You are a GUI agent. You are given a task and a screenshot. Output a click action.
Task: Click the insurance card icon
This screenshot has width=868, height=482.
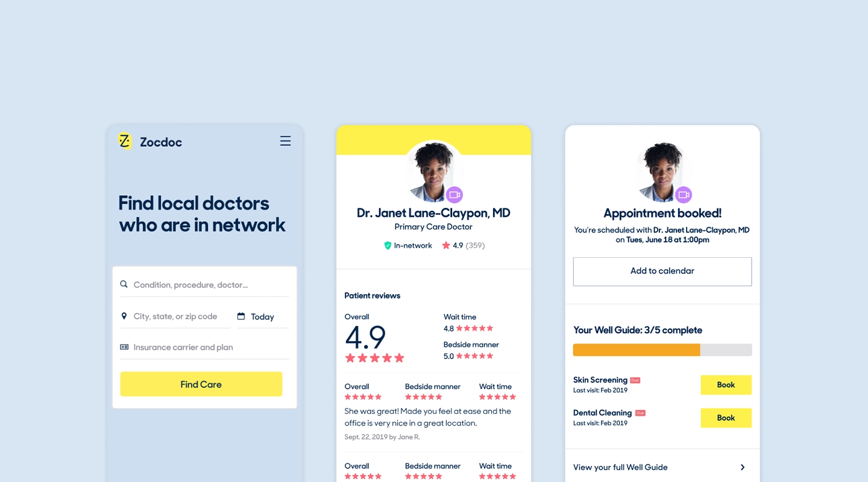pos(124,347)
